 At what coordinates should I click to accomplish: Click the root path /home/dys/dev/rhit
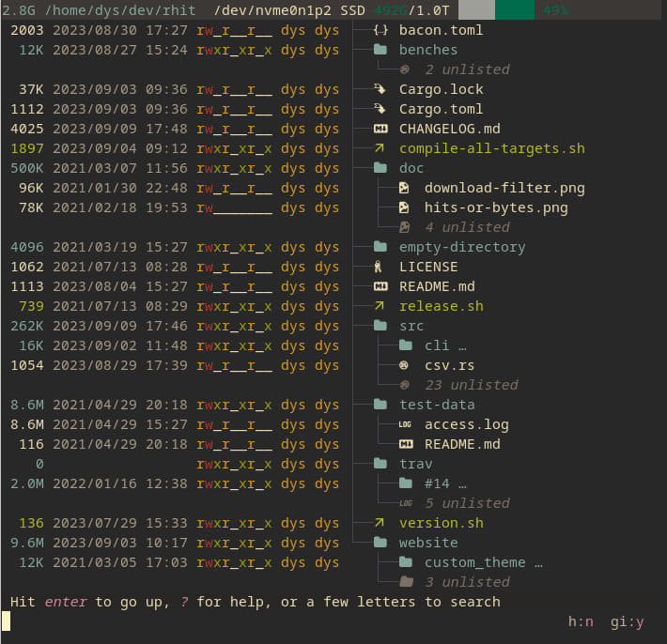120,10
